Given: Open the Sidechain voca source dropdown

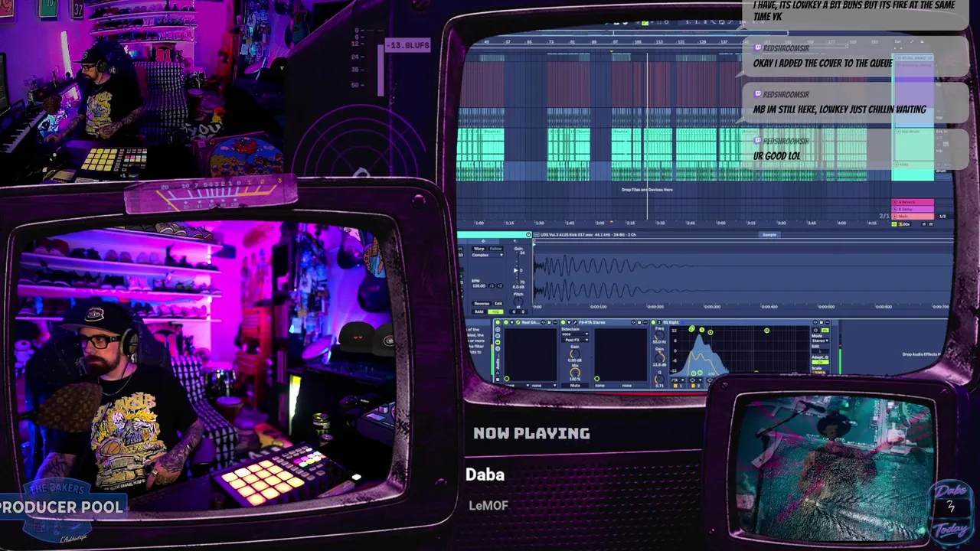Looking at the screenshot, I should click(x=575, y=334).
